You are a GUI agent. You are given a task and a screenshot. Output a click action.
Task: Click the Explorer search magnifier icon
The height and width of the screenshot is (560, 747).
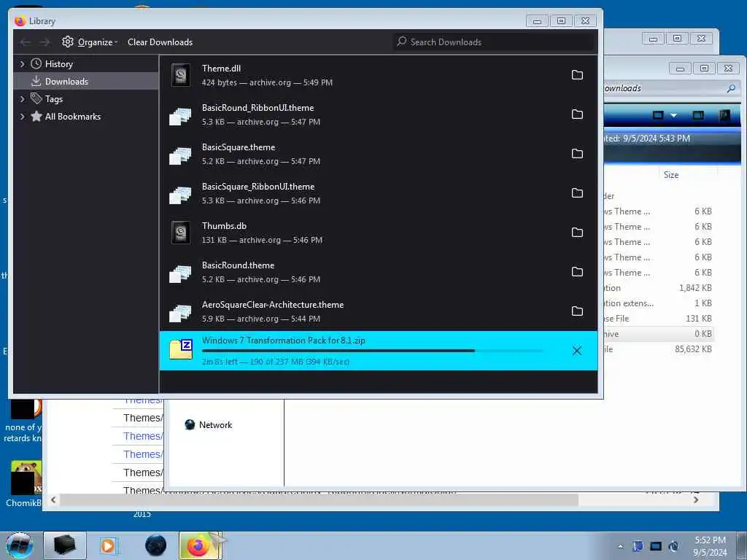point(731,88)
